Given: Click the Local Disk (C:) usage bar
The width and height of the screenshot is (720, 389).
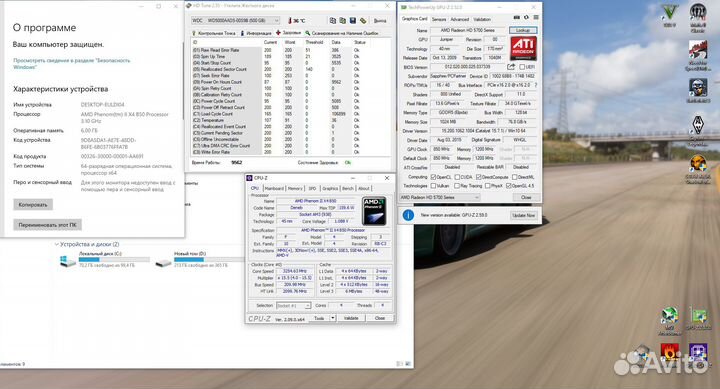Looking at the screenshot, I should click(114, 259).
